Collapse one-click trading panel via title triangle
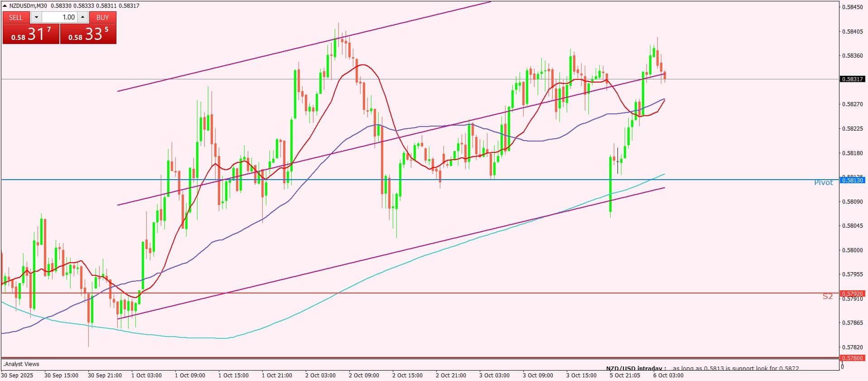Viewport: 868px width, 381px height. click(x=5, y=6)
